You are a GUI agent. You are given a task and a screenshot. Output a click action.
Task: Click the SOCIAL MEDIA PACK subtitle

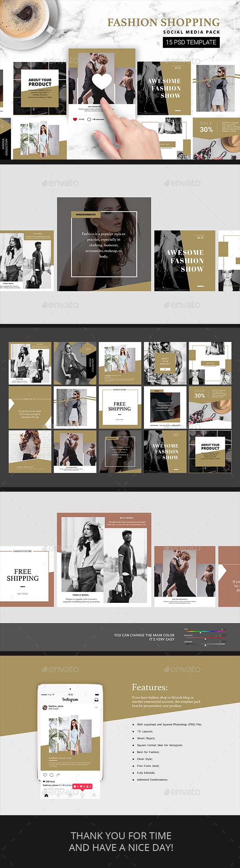(x=192, y=32)
